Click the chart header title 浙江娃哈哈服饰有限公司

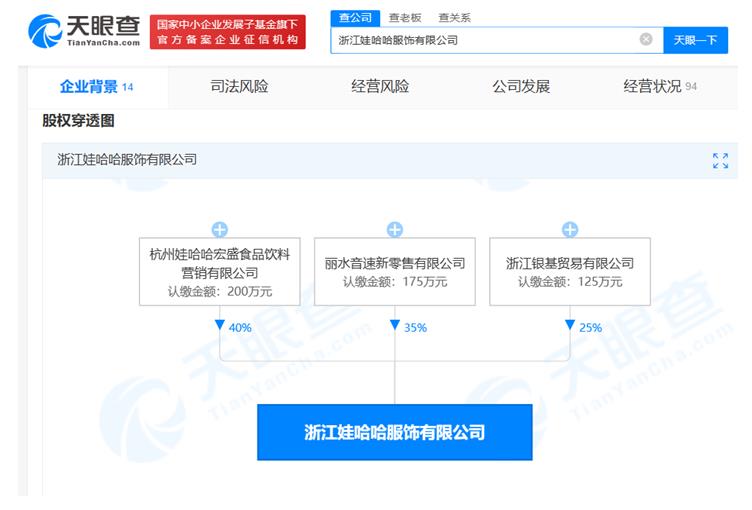(127, 160)
